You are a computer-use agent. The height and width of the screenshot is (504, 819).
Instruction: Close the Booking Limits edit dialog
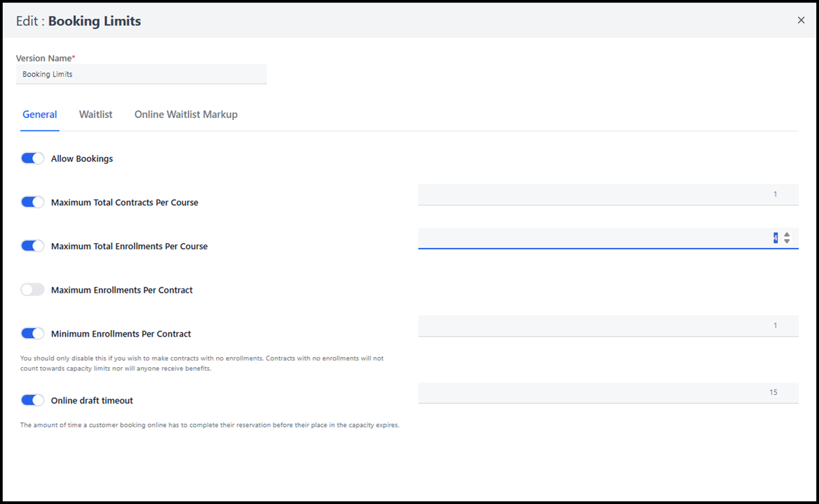(801, 20)
